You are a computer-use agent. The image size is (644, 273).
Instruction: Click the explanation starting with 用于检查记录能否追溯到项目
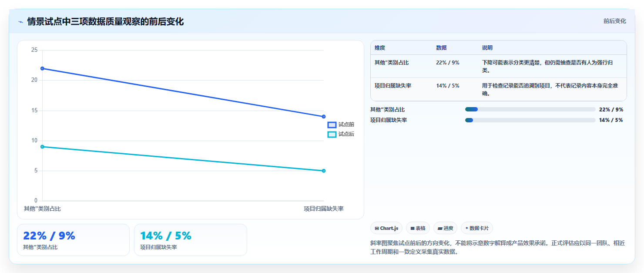[x=550, y=90]
